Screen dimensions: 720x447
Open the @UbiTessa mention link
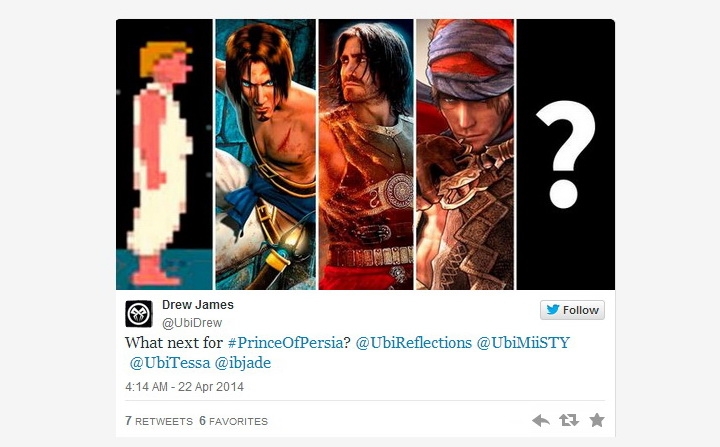coord(170,363)
